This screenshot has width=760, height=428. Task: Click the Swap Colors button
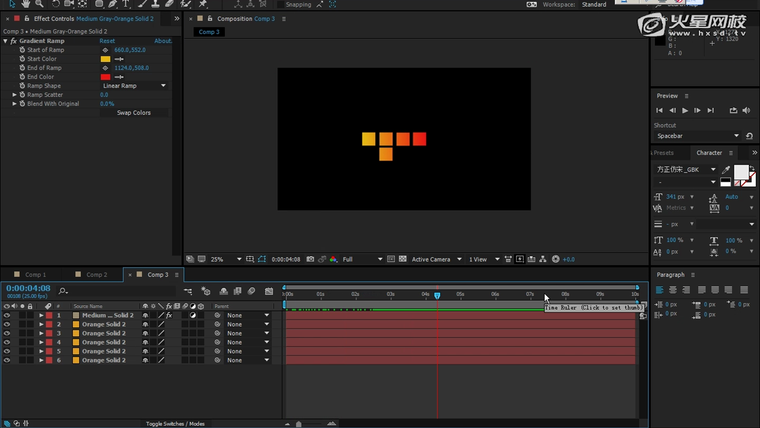click(134, 113)
